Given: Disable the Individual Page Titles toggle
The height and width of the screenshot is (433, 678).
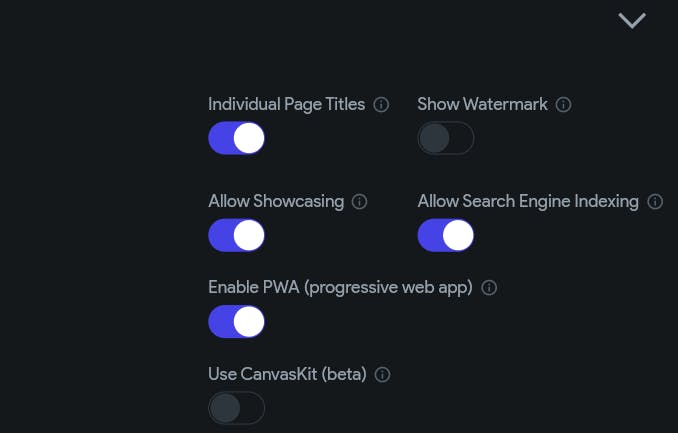Looking at the screenshot, I should coord(236,138).
